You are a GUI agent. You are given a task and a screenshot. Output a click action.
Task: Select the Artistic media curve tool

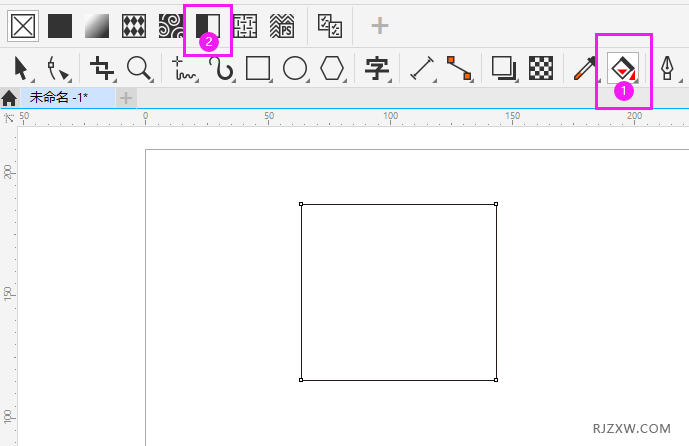click(x=221, y=69)
